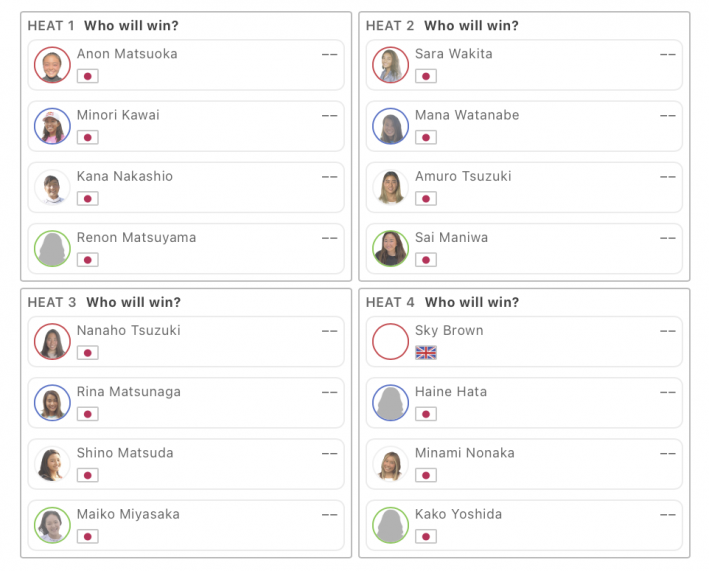Pick Nanaho Tsuzuki as Heat 3 winner
This screenshot has width=709, height=571.
pos(186,342)
